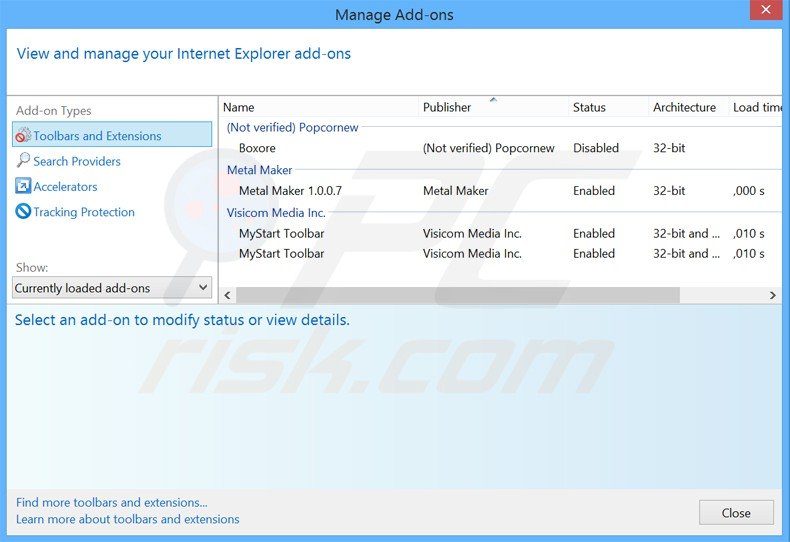Click the Toolbars and Extensions icon

click(24, 135)
